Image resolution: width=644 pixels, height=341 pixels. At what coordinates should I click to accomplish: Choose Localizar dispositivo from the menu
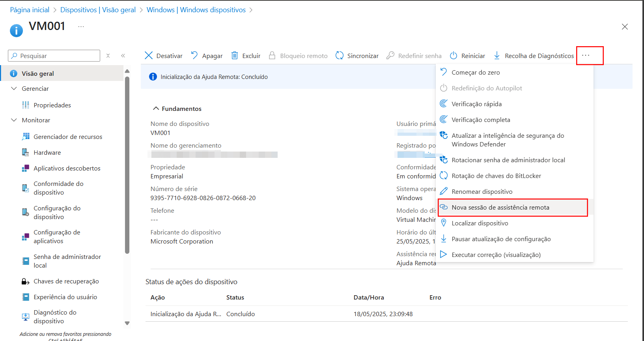click(515, 223)
